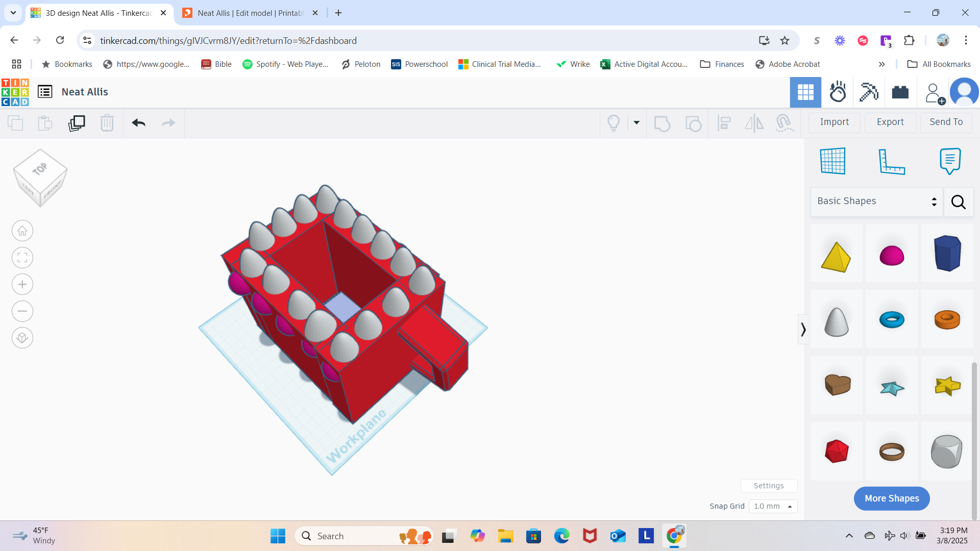Open the Chrome tab search dropdown

pyautogui.click(x=13, y=13)
